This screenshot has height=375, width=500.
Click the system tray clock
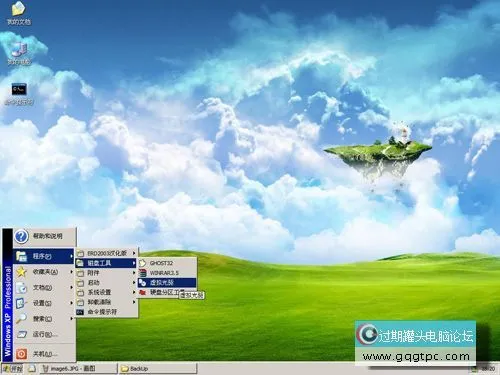point(488,369)
